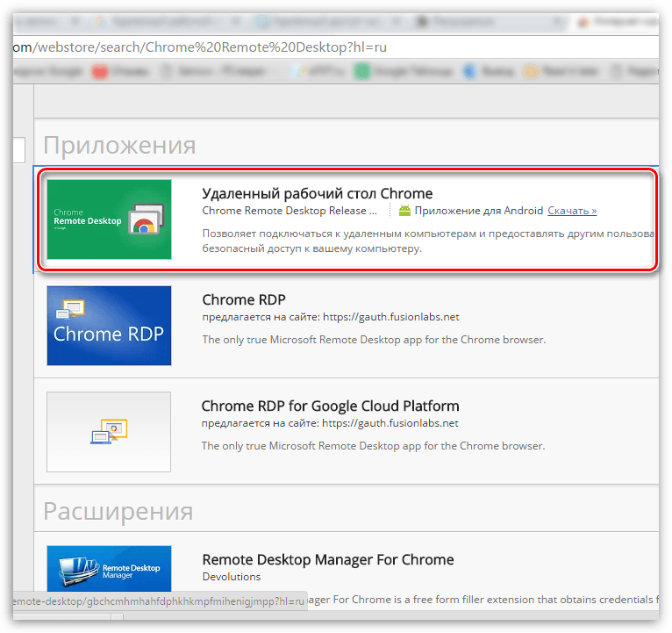The height and width of the screenshot is (633, 672).
Task: Open the Chrome Remote Desktop green thumbnail
Action: click(x=110, y=219)
